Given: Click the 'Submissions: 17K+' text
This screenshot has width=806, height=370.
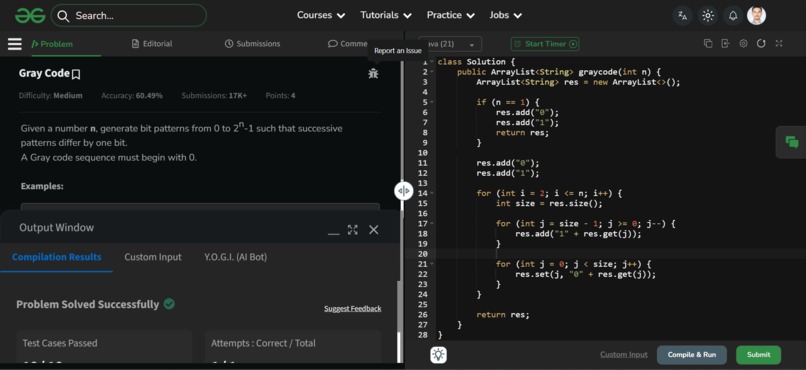Looking at the screenshot, I should pyautogui.click(x=214, y=96).
